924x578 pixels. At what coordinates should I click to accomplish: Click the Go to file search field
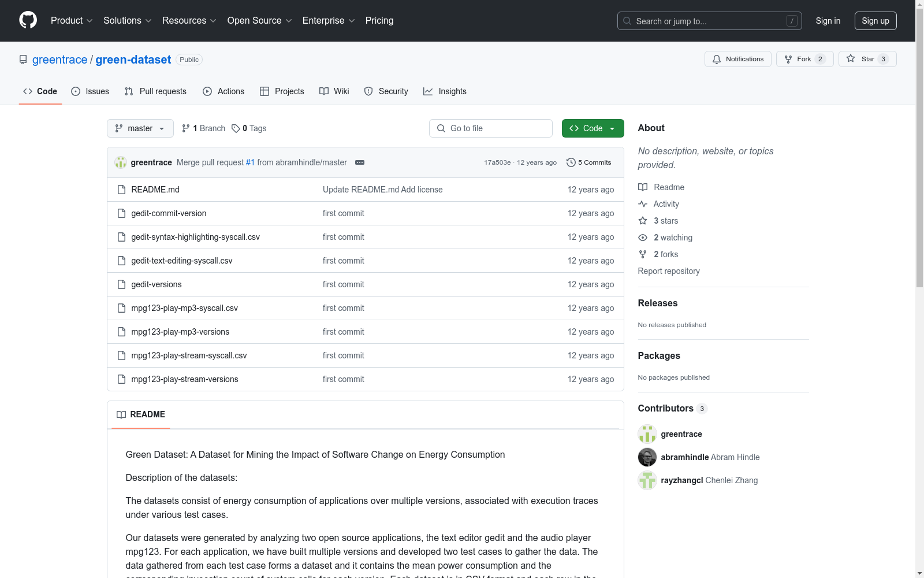pos(491,128)
